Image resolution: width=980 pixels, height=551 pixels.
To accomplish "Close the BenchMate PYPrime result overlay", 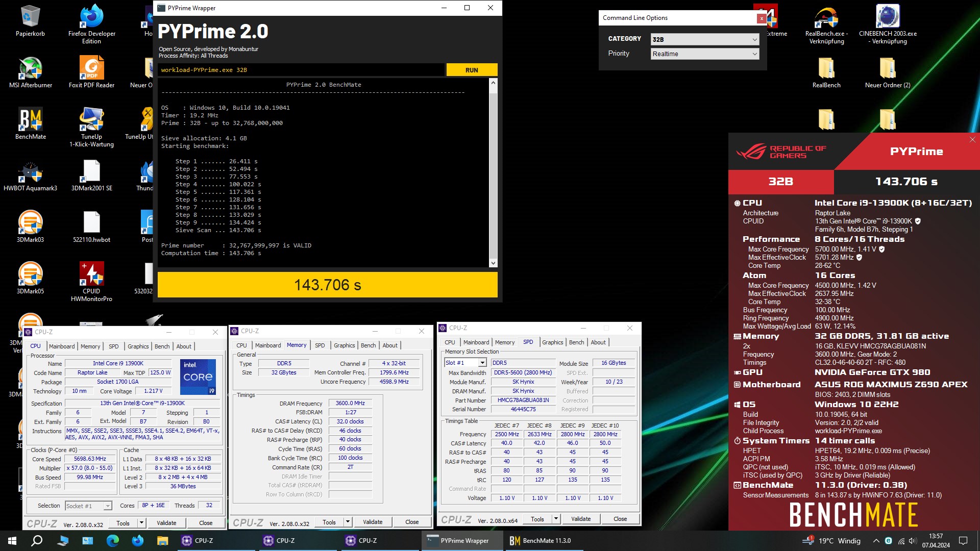I will coord(972,139).
